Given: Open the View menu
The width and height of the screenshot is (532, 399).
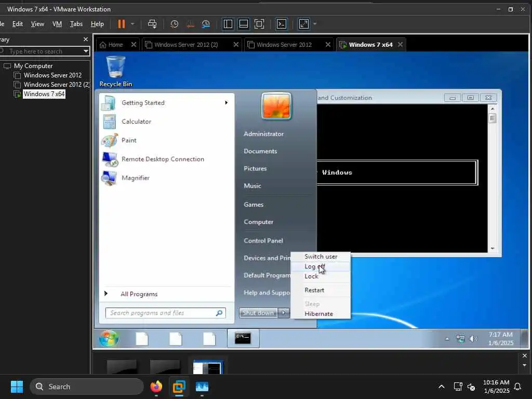Looking at the screenshot, I should [37, 24].
